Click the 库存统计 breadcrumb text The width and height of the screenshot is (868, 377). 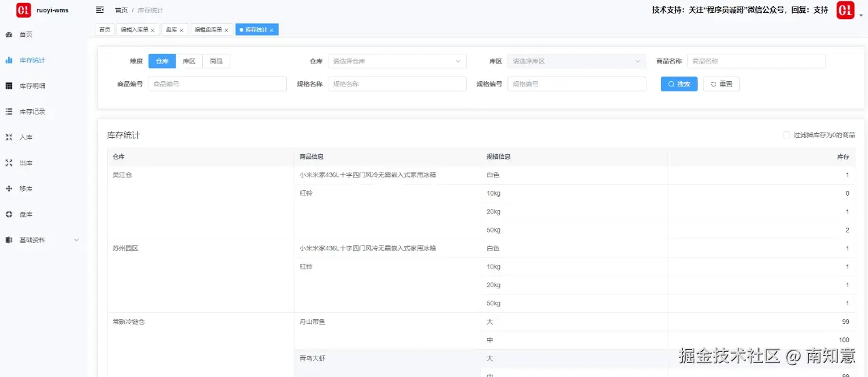pos(150,10)
